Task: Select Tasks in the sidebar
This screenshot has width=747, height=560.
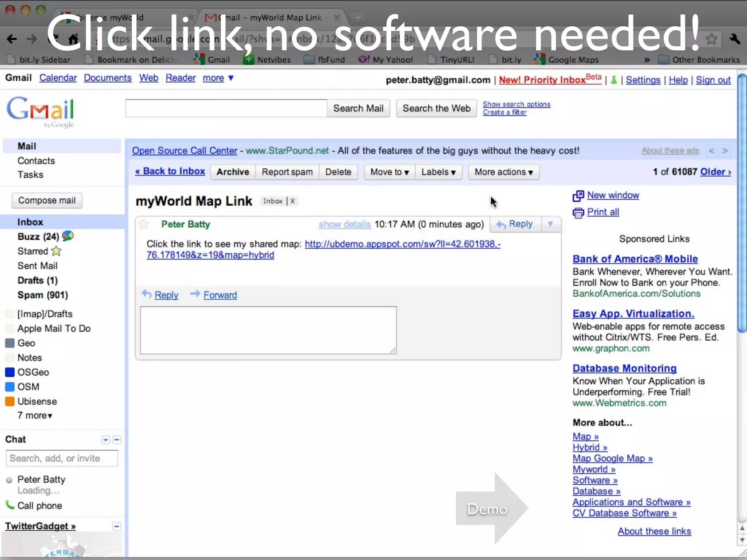Action: coord(30,175)
